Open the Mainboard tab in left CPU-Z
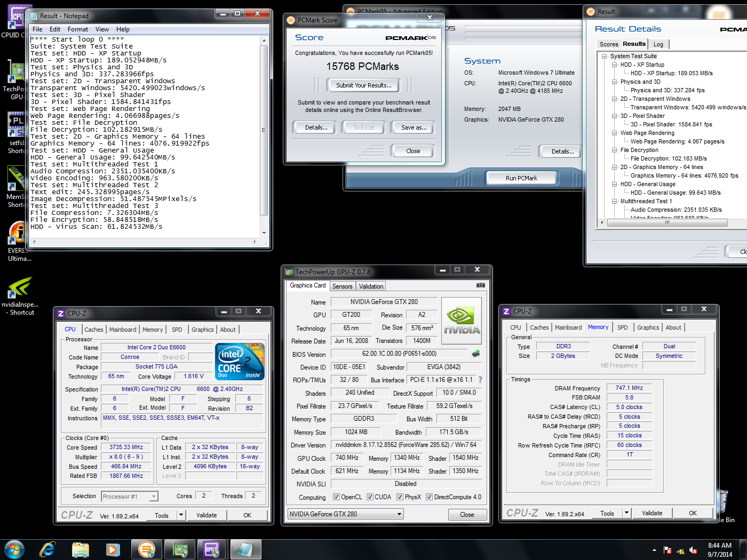The width and height of the screenshot is (747, 560). coord(123,330)
